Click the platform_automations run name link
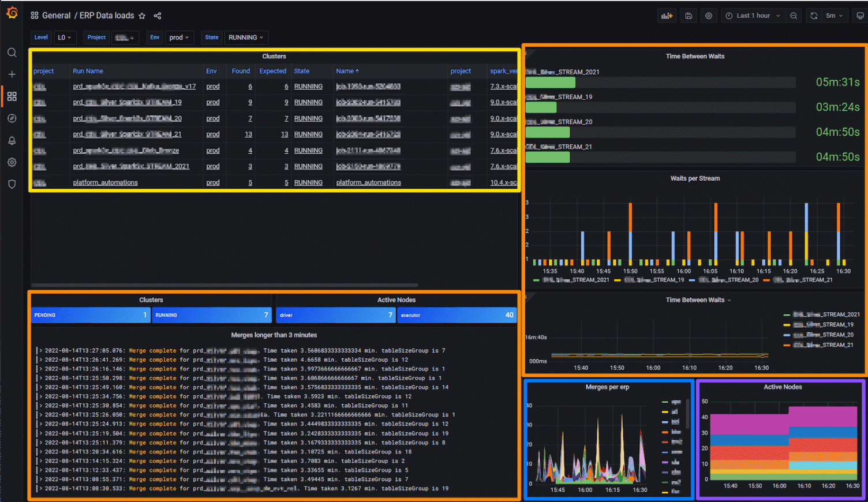The image size is (868, 502). 105,182
